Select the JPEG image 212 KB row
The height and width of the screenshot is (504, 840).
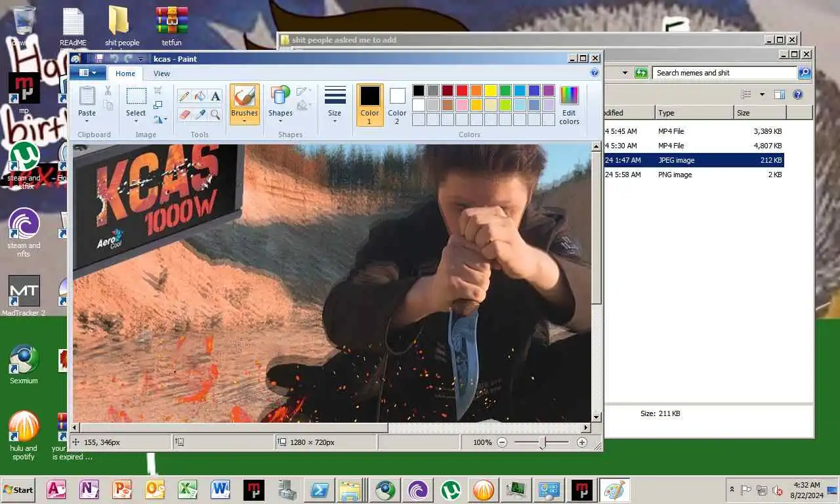pos(694,160)
